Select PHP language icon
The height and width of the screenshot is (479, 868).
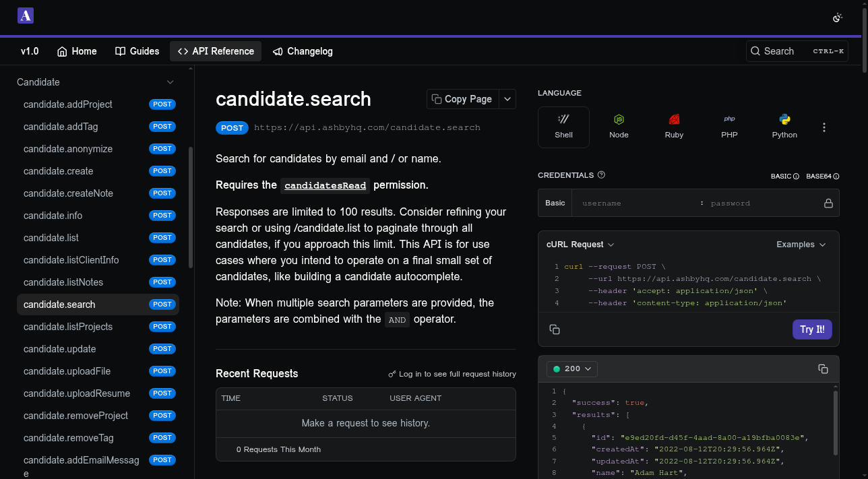pyautogui.click(x=729, y=119)
